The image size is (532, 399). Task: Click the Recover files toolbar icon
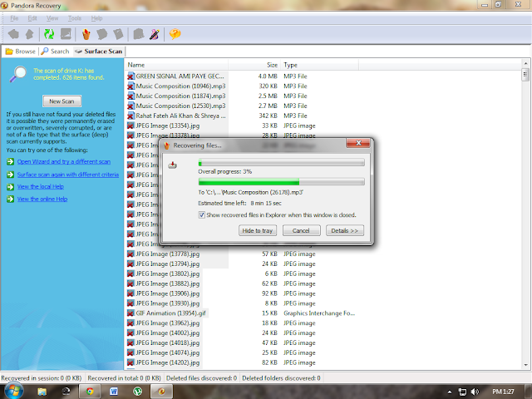click(x=86, y=34)
